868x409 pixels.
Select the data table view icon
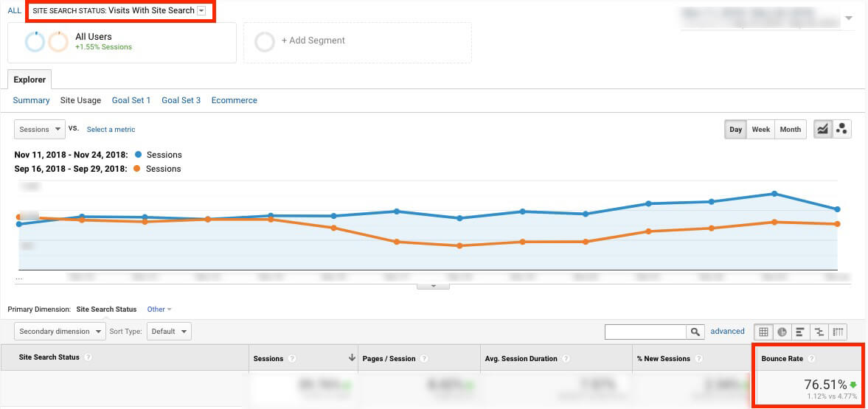[x=764, y=332]
